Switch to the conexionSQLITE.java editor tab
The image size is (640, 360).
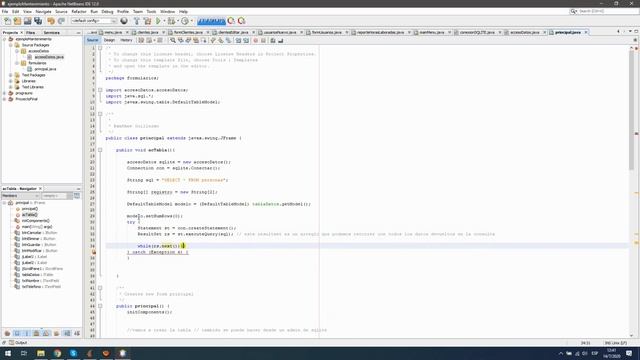pyautogui.click(x=477, y=32)
